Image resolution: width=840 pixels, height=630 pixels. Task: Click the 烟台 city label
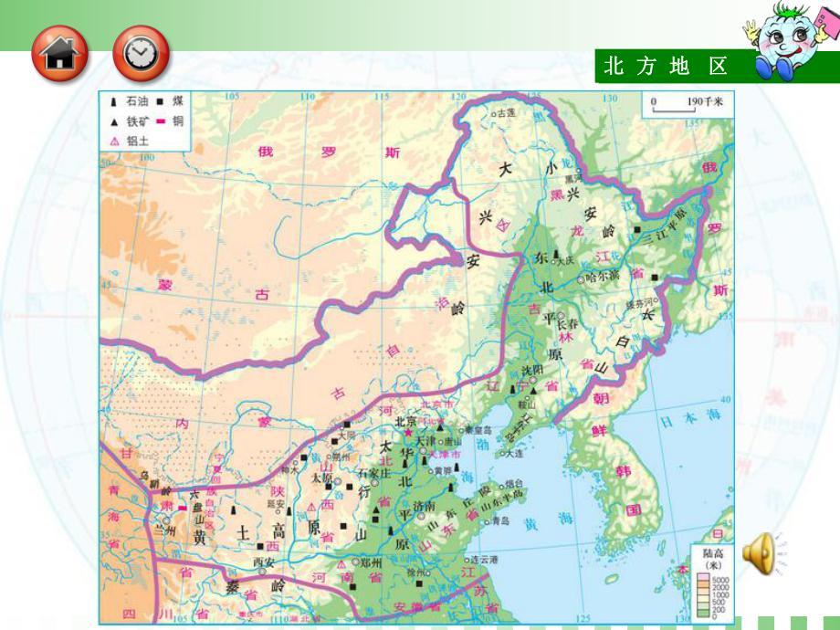point(514,485)
